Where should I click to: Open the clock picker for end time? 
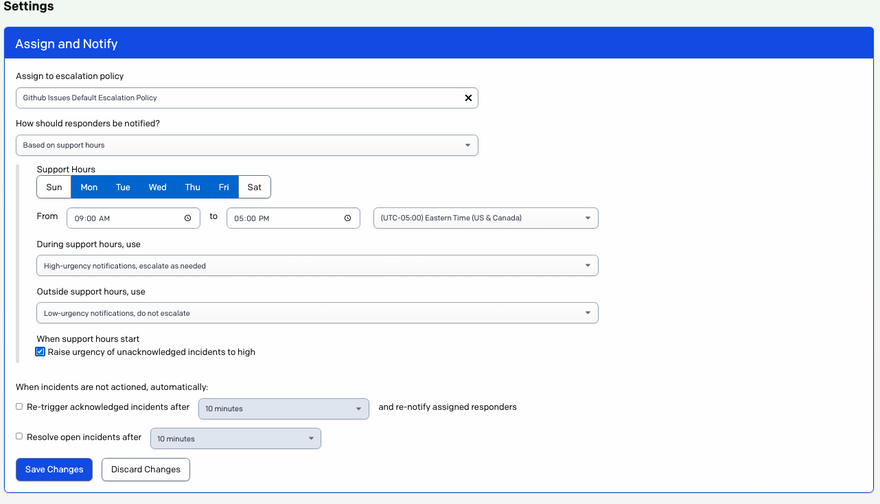(348, 218)
